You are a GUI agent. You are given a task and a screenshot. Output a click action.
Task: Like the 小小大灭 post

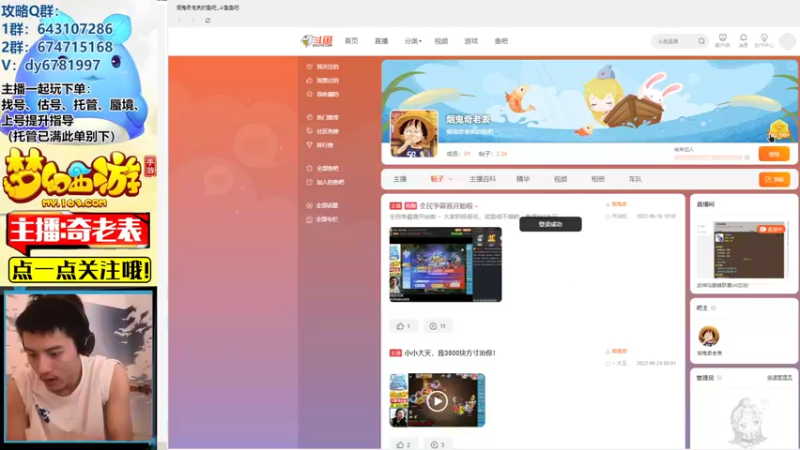click(404, 445)
